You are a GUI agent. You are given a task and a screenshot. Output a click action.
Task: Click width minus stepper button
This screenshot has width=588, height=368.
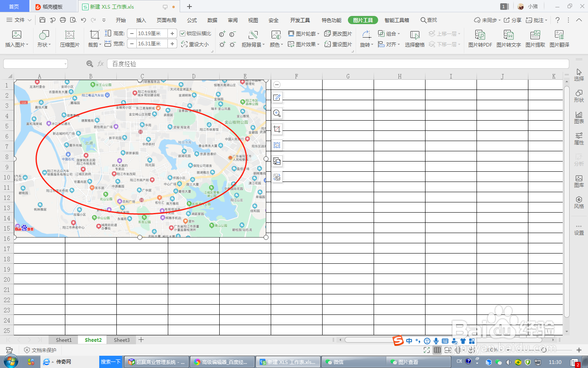pos(132,44)
